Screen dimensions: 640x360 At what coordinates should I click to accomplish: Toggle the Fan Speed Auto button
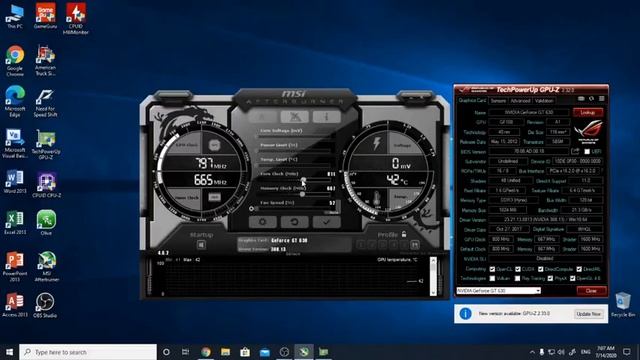pos(333,213)
